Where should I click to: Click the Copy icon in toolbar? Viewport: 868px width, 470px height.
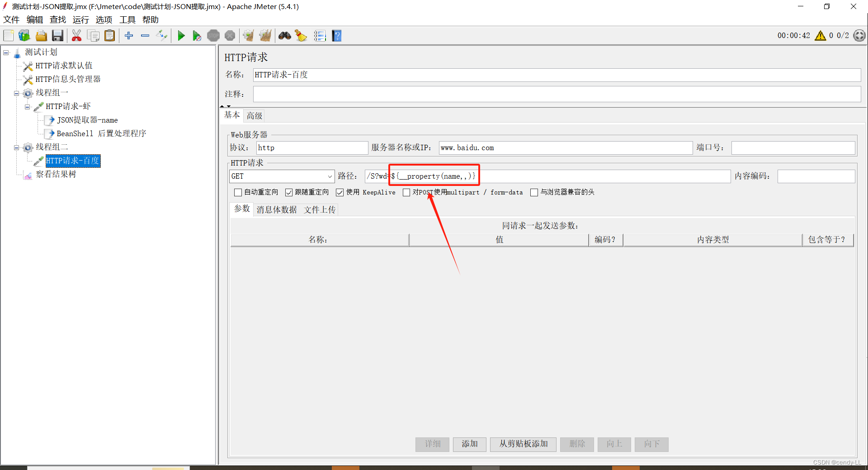(x=94, y=36)
